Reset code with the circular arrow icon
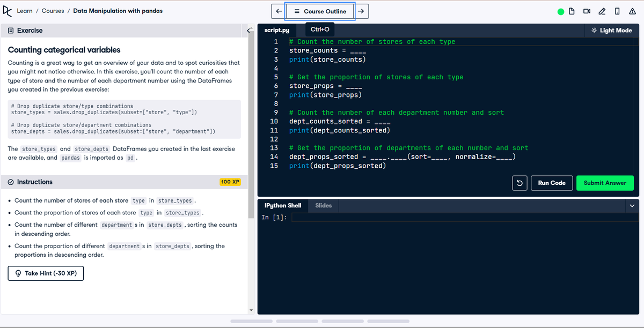The image size is (644, 328). (519, 183)
